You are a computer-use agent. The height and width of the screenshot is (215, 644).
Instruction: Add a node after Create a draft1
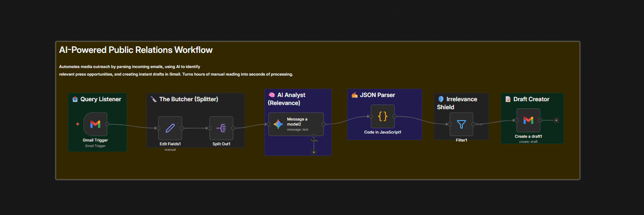click(x=556, y=120)
